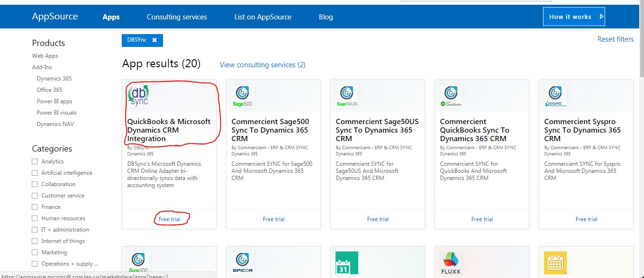
Task: Open the green calendar 31 app icon
Action: coord(346,263)
